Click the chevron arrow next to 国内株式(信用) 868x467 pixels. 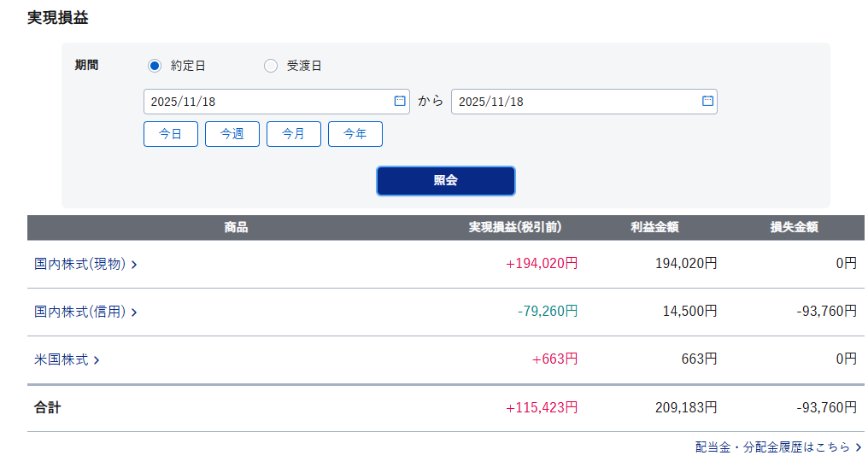click(134, 312)
